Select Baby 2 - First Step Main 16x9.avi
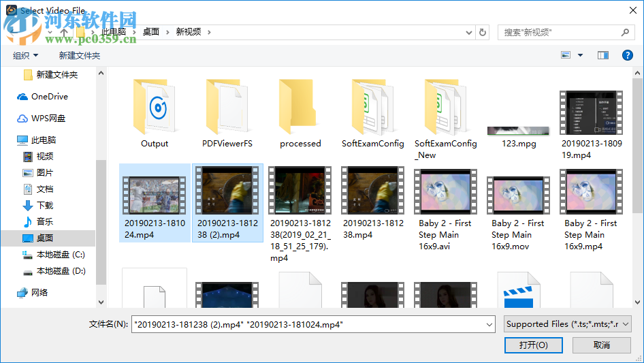The height and width of the screenshot is (363, 644). pyautogui.click(x=446, y=209)
